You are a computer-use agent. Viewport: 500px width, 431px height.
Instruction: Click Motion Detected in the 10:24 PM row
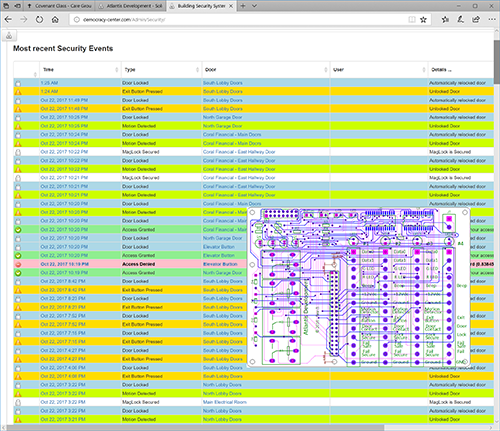pos(139,143)
